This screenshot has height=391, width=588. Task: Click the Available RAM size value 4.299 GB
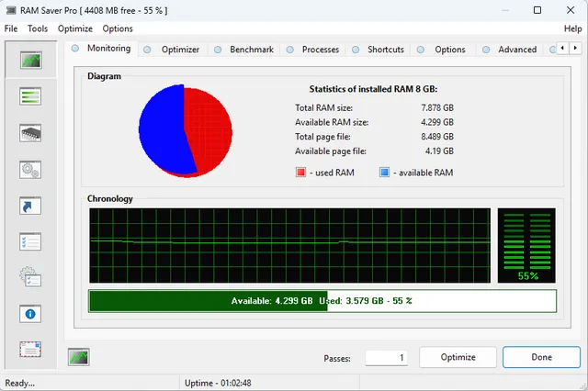[x=437, y=122]
